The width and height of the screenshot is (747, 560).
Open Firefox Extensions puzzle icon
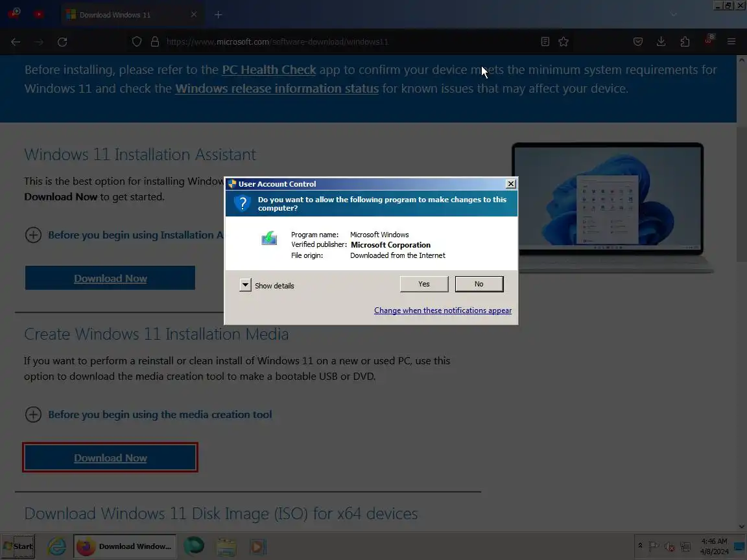(685, 42)
